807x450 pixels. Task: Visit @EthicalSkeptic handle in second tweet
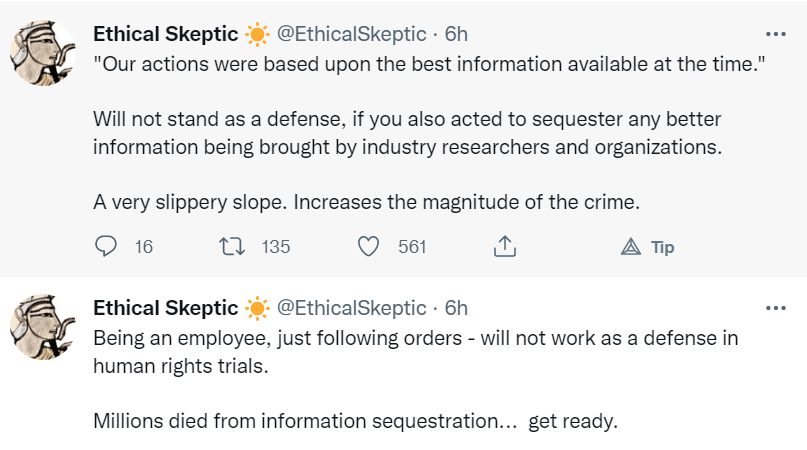[x=351, y=308]
